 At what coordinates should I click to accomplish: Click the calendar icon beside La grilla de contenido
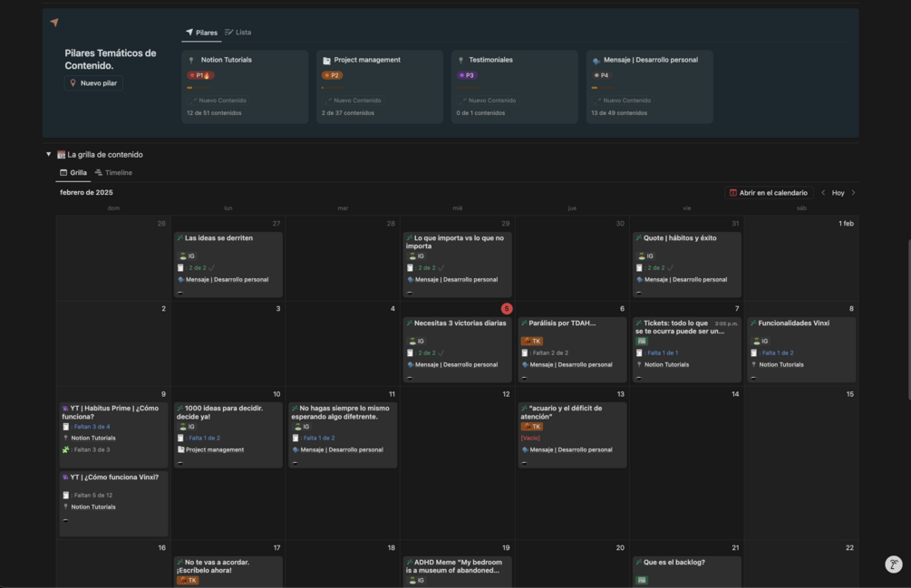click(61, 154)
